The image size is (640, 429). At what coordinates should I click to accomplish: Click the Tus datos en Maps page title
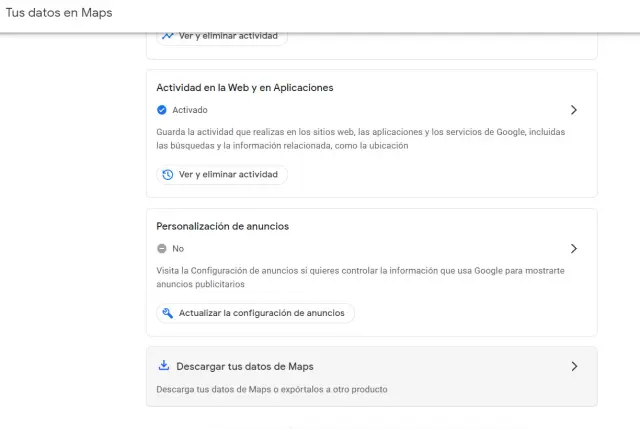[x=59, y=13]
